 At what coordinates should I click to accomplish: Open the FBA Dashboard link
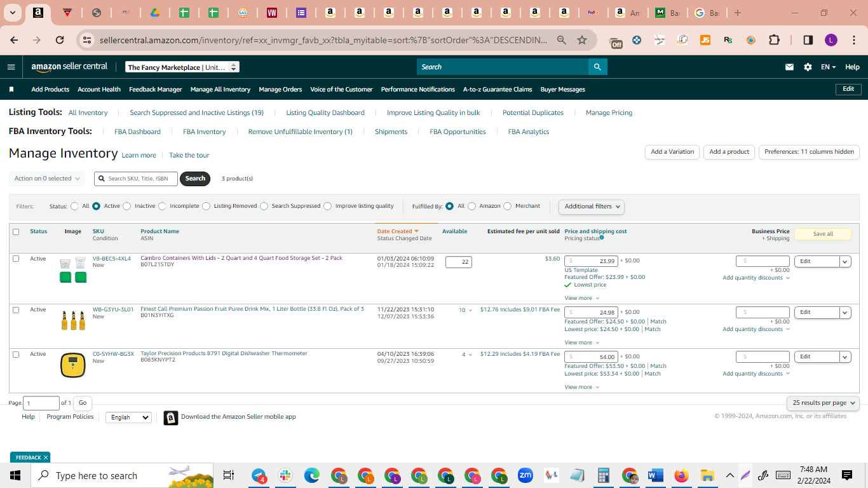coord(137,132)
